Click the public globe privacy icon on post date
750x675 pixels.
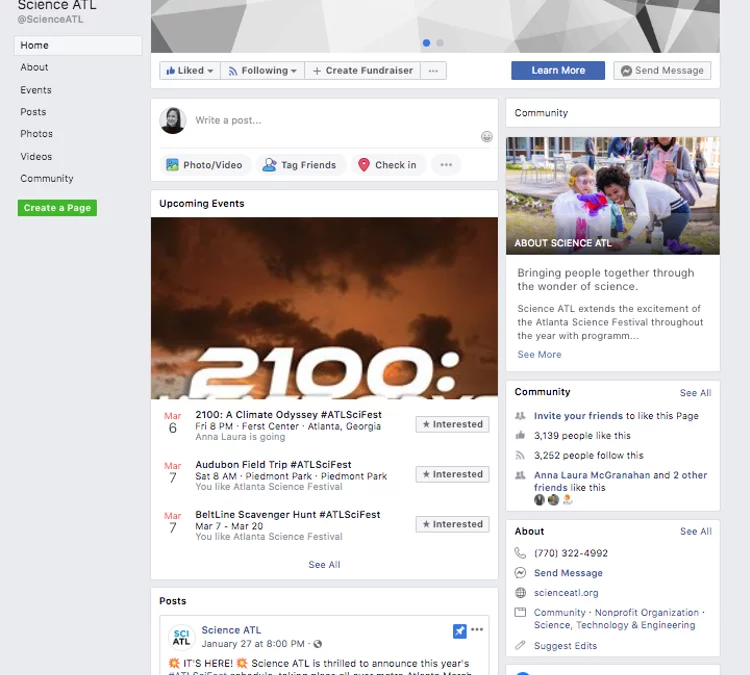[x=318, y=644]
